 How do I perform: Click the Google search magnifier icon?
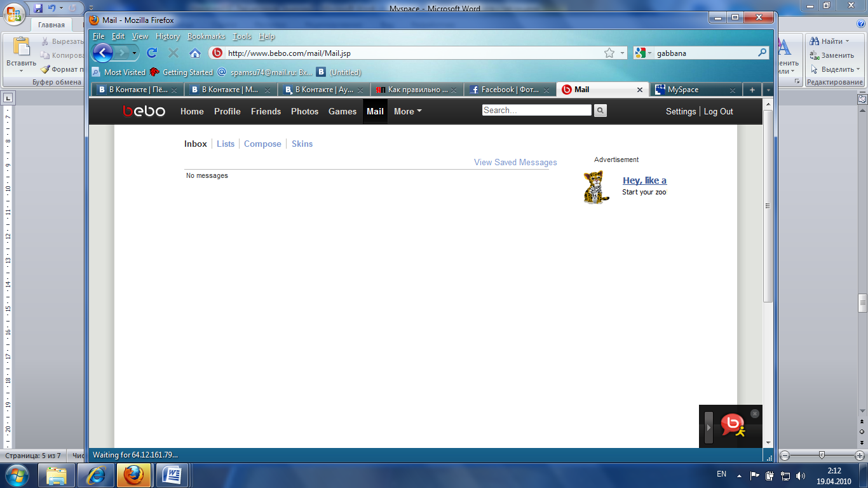[763, 53]
